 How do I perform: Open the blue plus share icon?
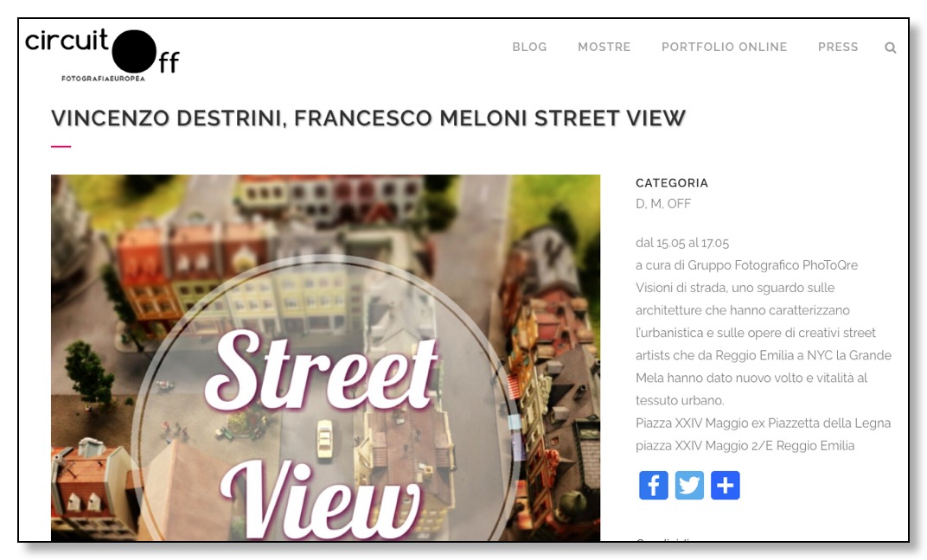pyautogui.click(x=726, y=485)
